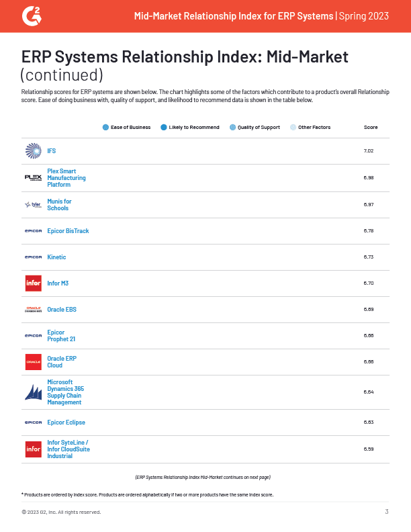
Task: Click the Other Factors legend dot
Action: pos(293,127)
